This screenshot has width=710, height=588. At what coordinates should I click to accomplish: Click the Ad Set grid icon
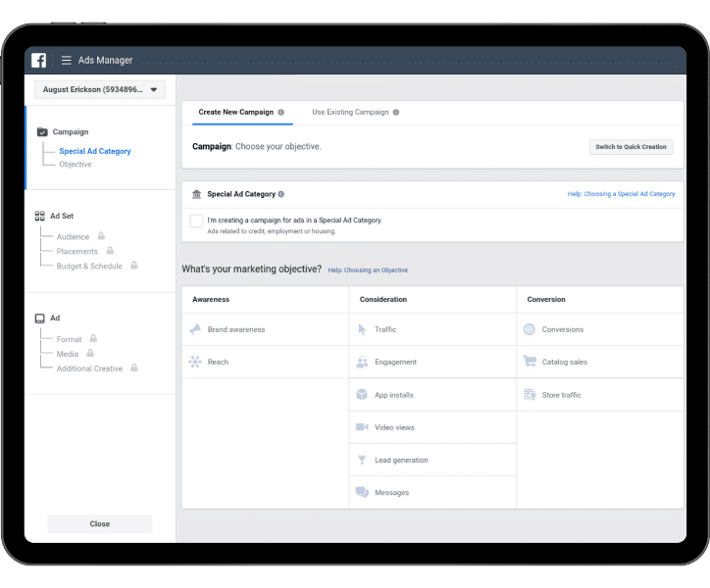pos(40,216)
